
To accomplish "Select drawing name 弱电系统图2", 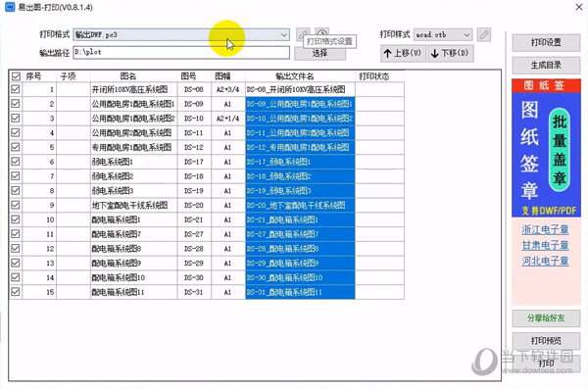I will click(133, 176).
